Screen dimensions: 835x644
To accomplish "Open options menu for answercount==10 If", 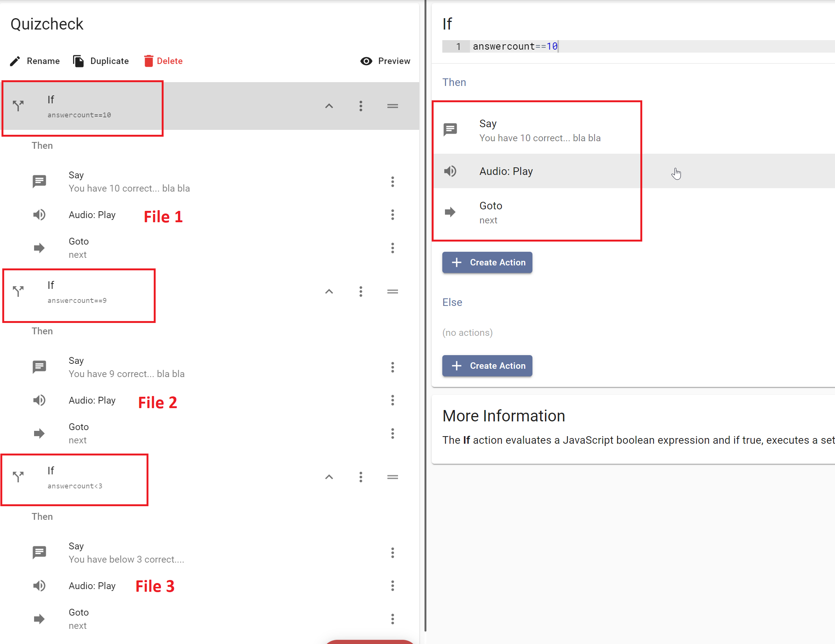I will pyautogui.click(x=361, y=106).
